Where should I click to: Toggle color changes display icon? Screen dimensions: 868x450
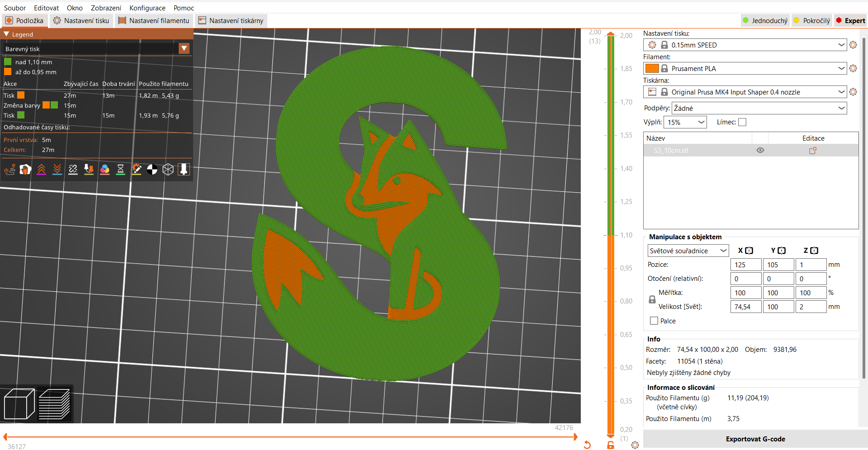pos(104,170)
